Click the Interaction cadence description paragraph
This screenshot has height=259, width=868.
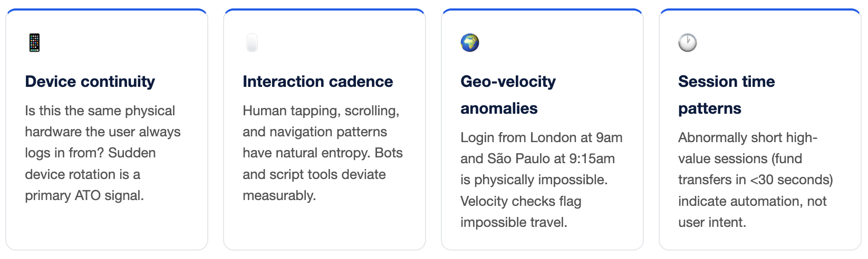point(322,153)
